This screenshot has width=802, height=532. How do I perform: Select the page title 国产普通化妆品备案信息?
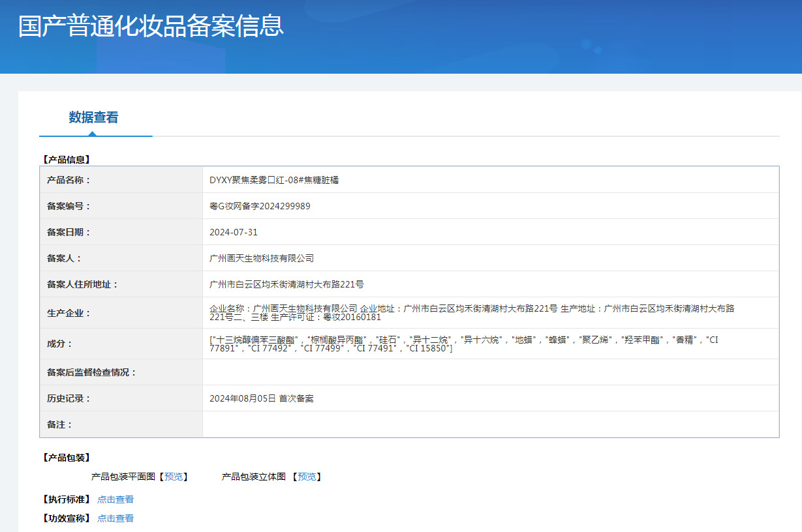pos(151,26)
